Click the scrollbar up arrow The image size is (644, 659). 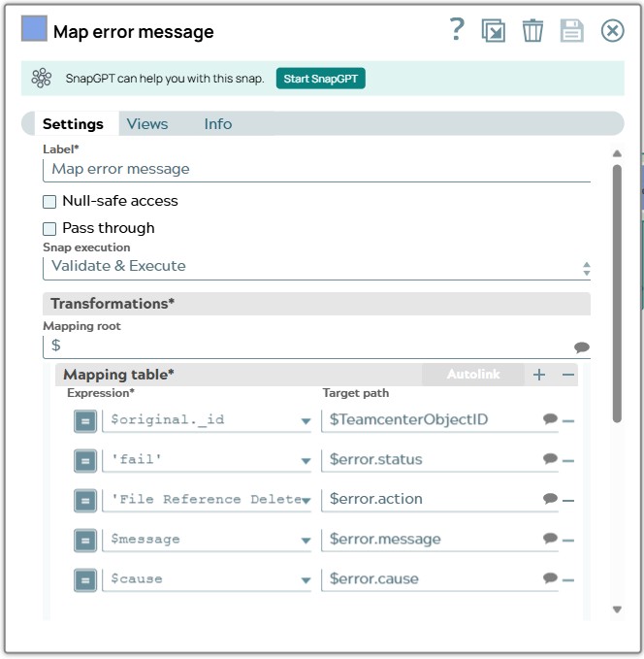[617, 153]
